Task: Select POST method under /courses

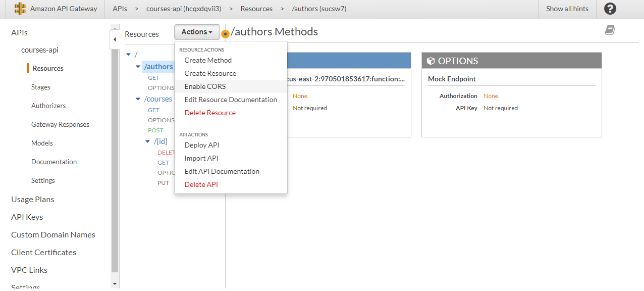Action: (x=155, y=130)
